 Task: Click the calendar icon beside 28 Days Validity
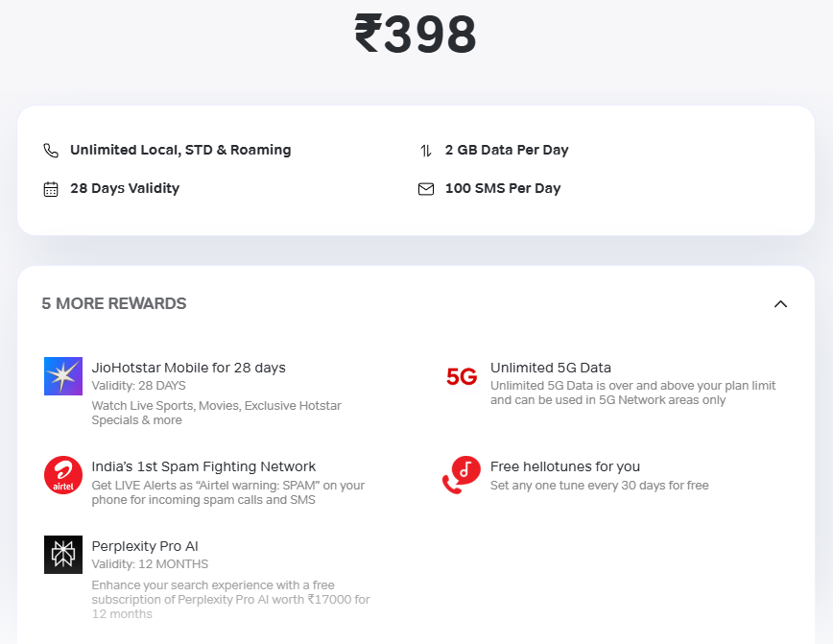click(51, 188)
